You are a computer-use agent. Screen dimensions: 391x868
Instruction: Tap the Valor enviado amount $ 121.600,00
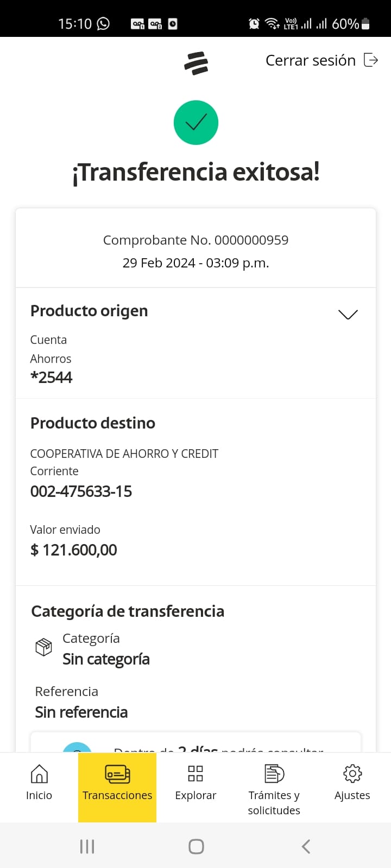74,550
